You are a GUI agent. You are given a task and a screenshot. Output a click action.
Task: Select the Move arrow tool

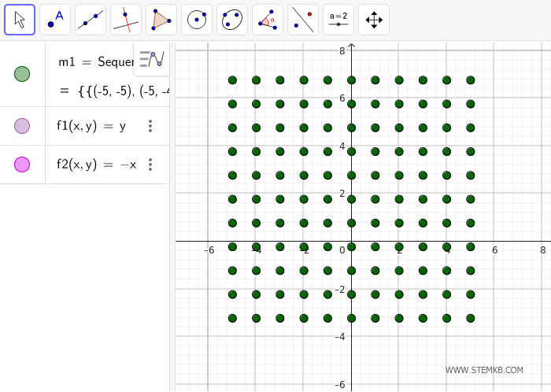click(20, 20)
